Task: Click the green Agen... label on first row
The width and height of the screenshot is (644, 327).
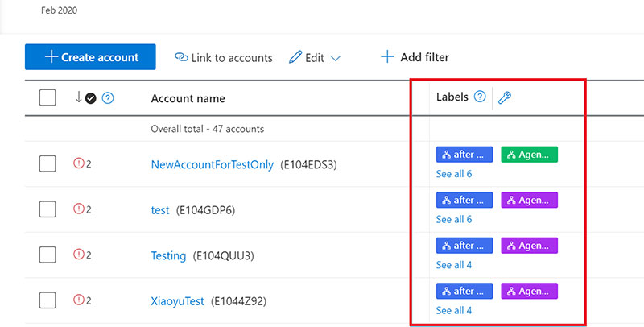Action: click(x=530, y=155)
